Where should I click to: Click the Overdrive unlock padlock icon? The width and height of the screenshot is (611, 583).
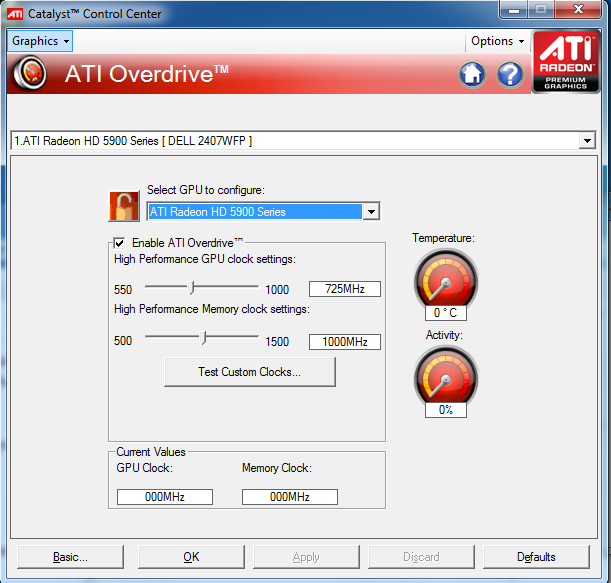(124, 206)
